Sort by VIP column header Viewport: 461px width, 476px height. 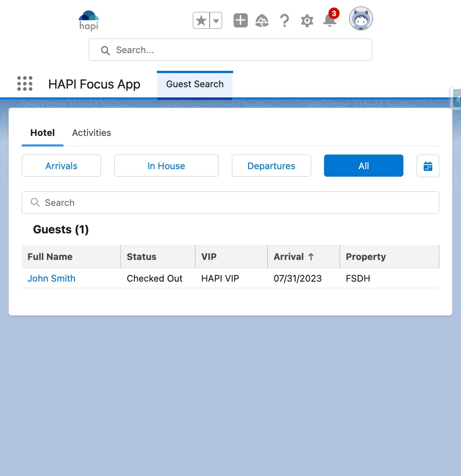click(231, 256)
